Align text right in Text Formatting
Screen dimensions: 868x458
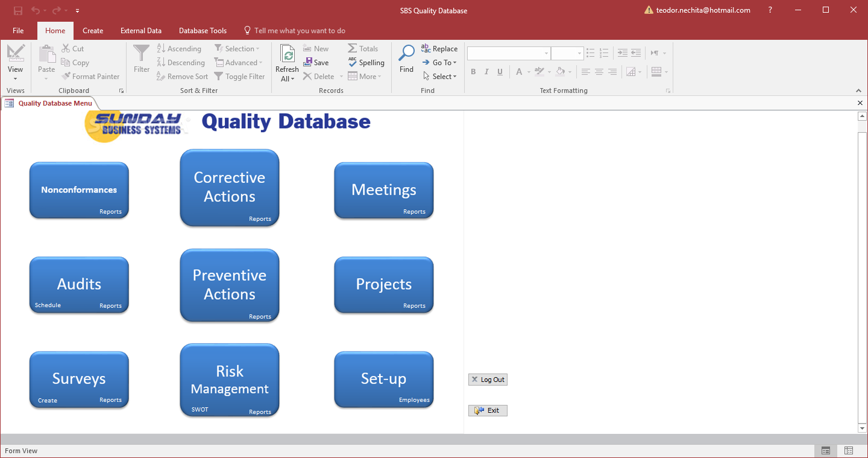pos(612,72)
